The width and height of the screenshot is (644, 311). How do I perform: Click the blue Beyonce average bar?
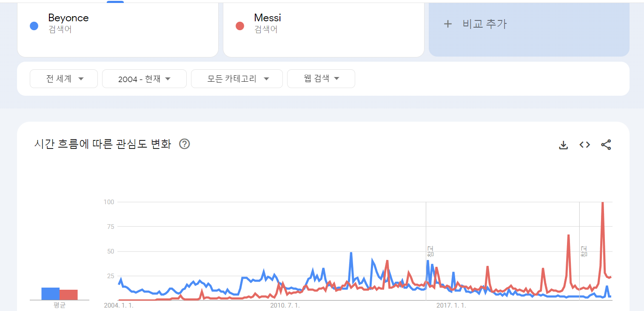coord(50,294)
